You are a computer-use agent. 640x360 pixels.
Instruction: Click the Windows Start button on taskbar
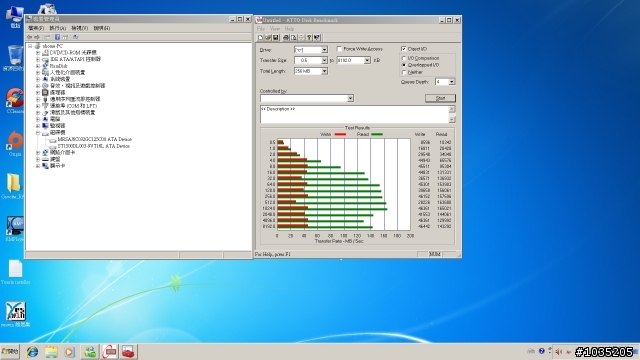pos(10,351)
